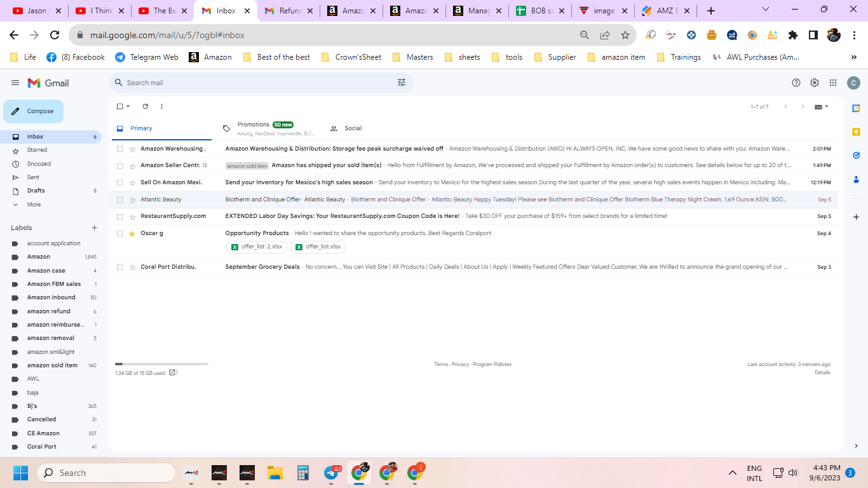Click the Search mail field
The image size is (868, 488).
[261, 83]
